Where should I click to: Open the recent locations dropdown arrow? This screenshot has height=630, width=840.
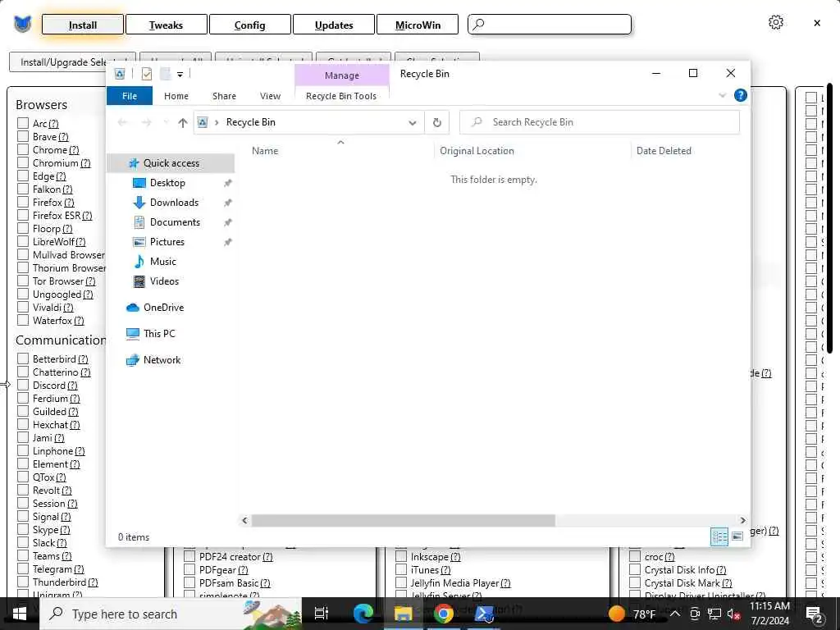166,123
